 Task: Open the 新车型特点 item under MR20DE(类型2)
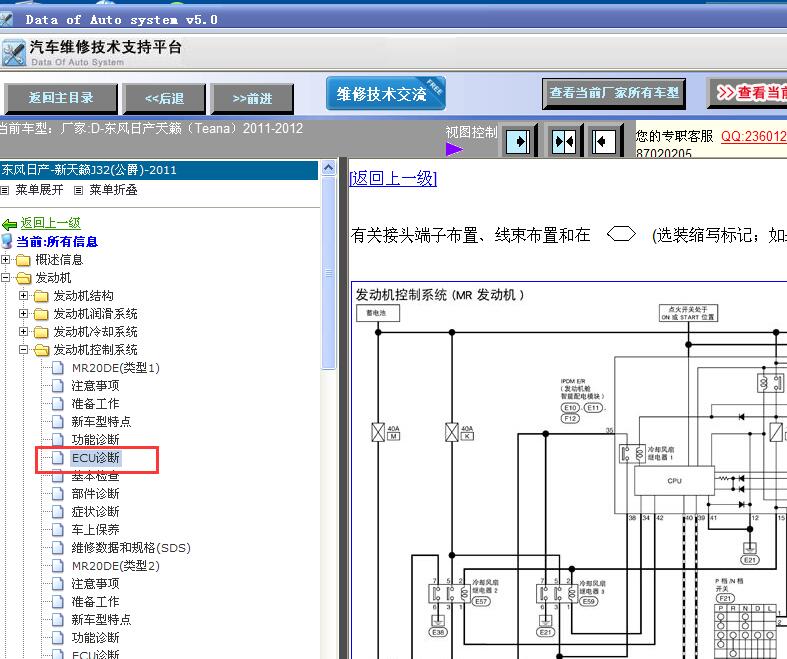click(x=101, y=620)
